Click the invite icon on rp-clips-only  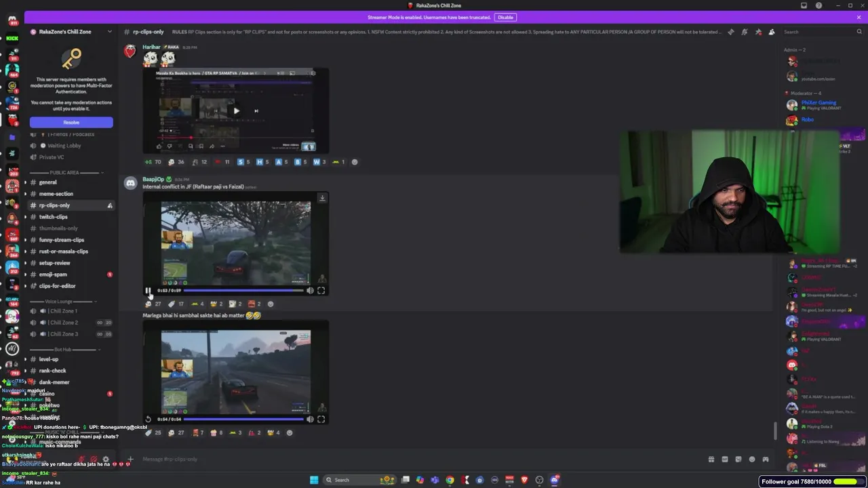110,205
